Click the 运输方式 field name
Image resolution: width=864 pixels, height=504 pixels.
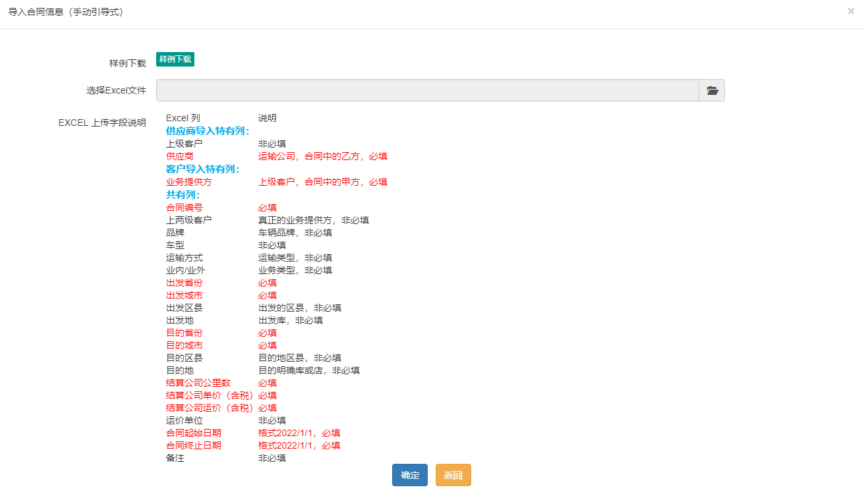click(185, 258)
